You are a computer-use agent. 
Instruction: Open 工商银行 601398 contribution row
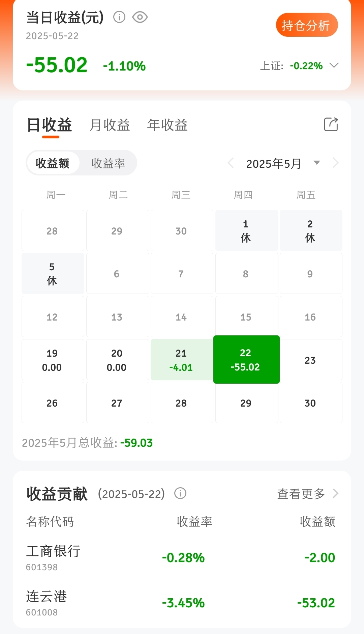click(182, 557)
